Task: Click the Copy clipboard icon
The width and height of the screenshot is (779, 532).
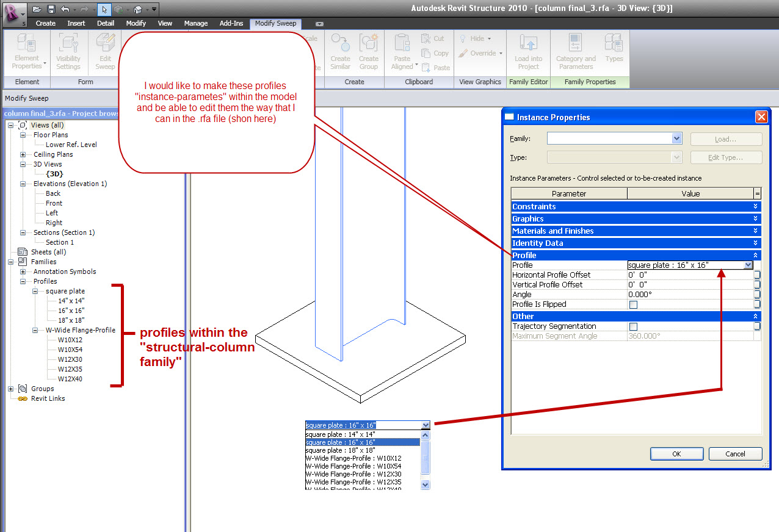Action: pyautogui.click(x=426, y=53)
